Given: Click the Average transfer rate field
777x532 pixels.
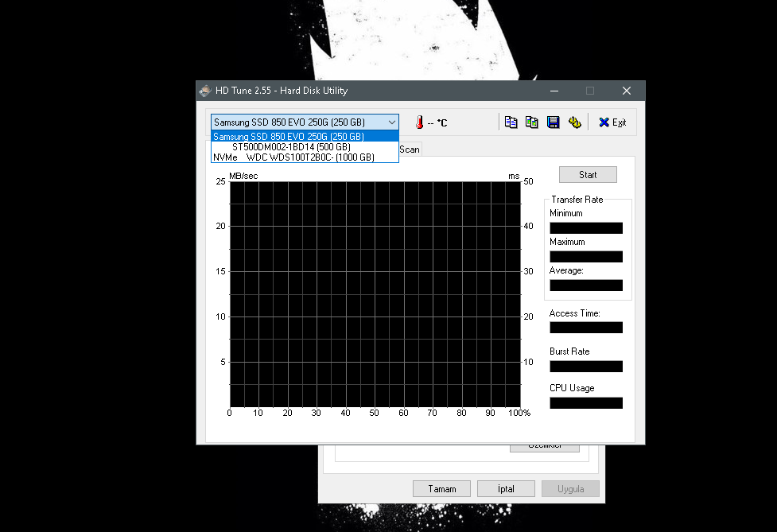Looking at the screenshot, I should 585,285.
